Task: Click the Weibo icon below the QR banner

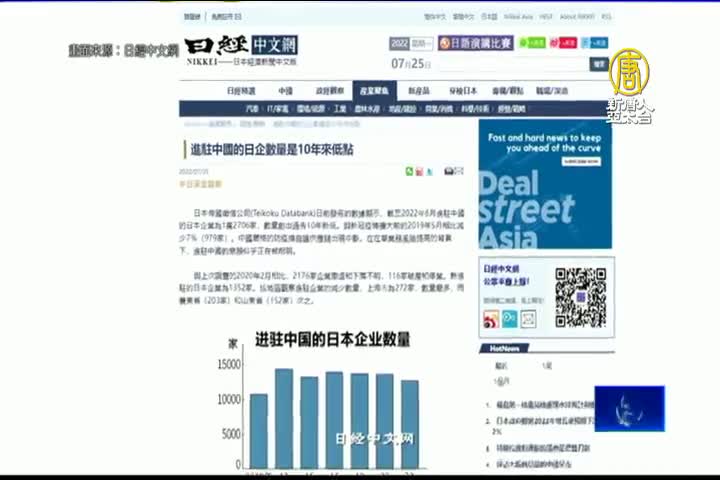Action: coord(491,320)
